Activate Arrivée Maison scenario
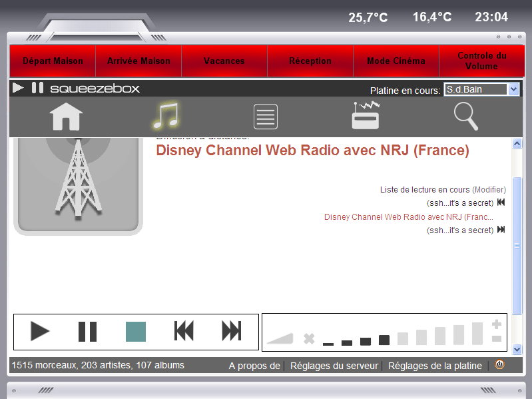The width and height of the screenshot is (532, 399). 138,61
